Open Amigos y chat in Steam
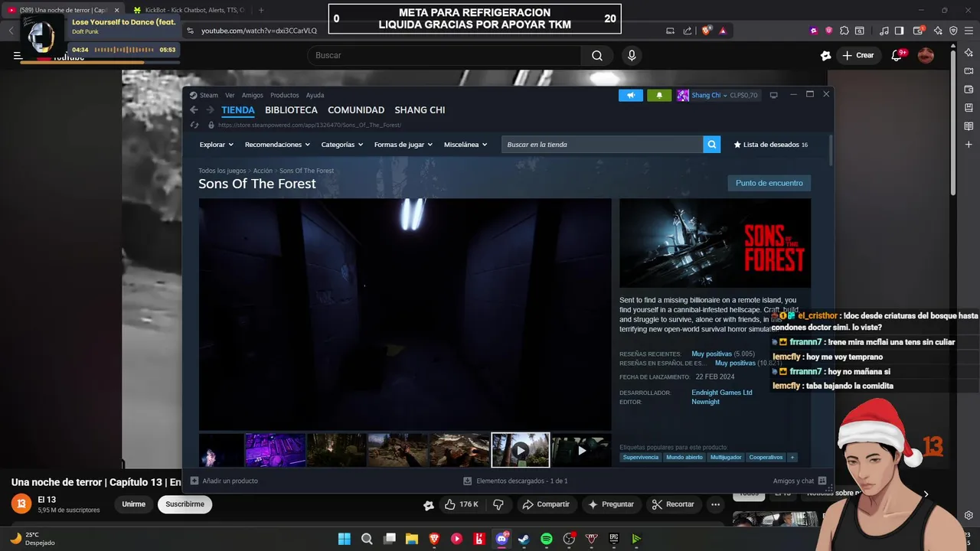This screenshot has width=980, height=551. (799, 481)
